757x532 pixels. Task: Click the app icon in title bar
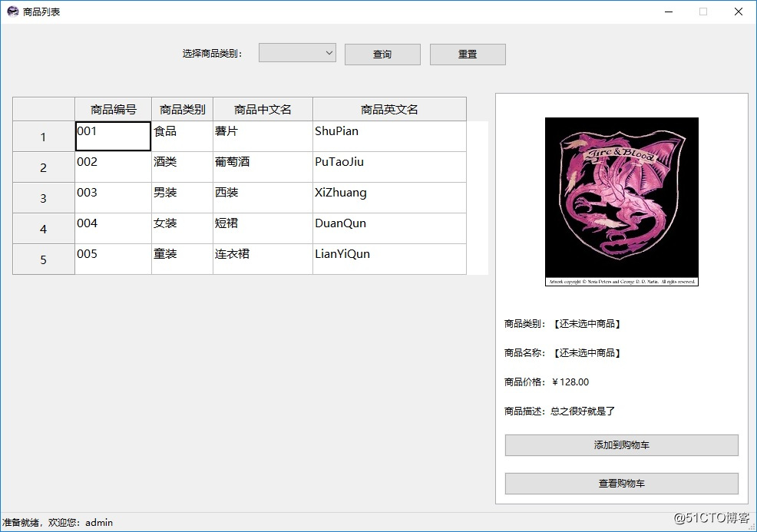(12, 12)
